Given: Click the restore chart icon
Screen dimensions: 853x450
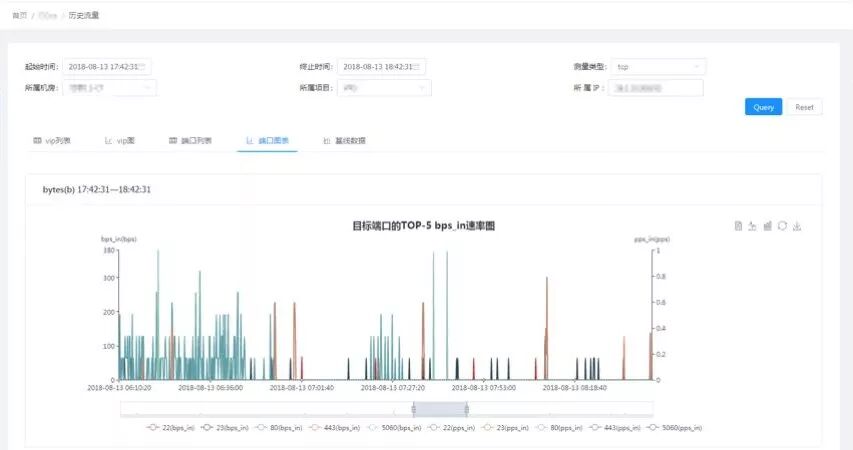Looking at the screenshot, I should [782, 226].
